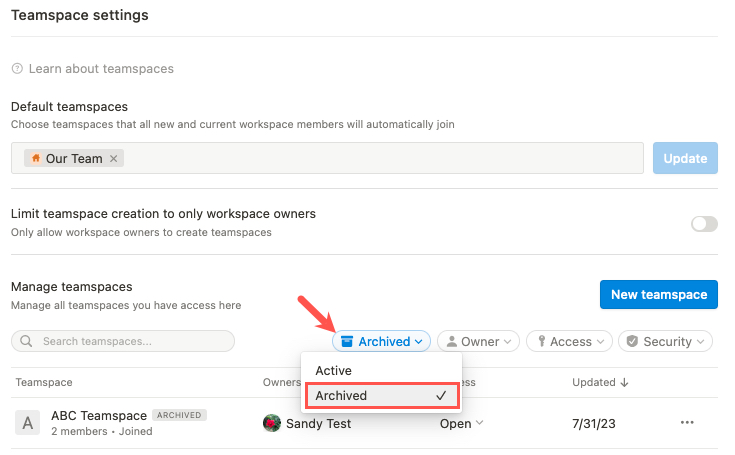The height and width of the screenshot is (455, 735).
Task: Open the Archived filter dropdown
Action: 381,342
